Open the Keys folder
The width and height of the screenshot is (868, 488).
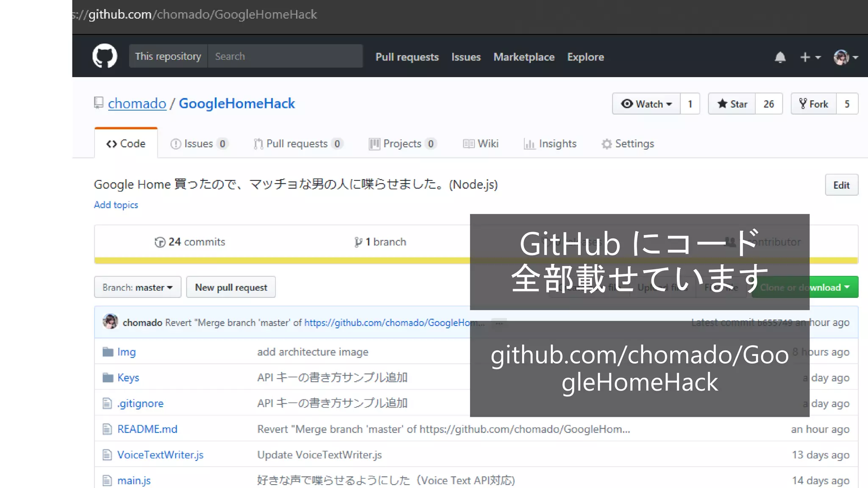pyautogui.click(x=128, y=377)
